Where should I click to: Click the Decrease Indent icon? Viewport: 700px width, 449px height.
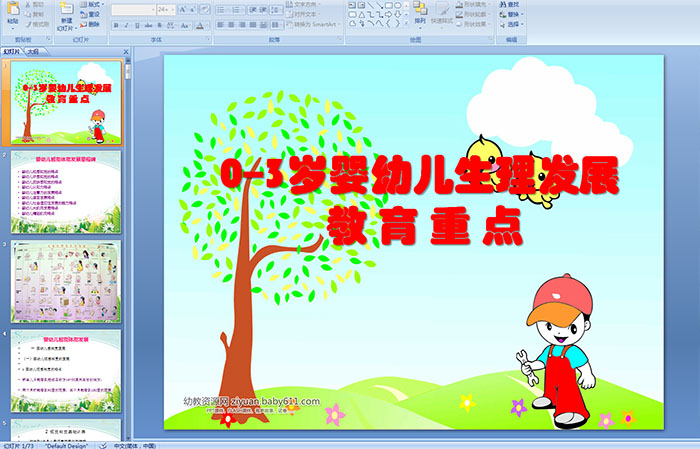tap(253, 10)
